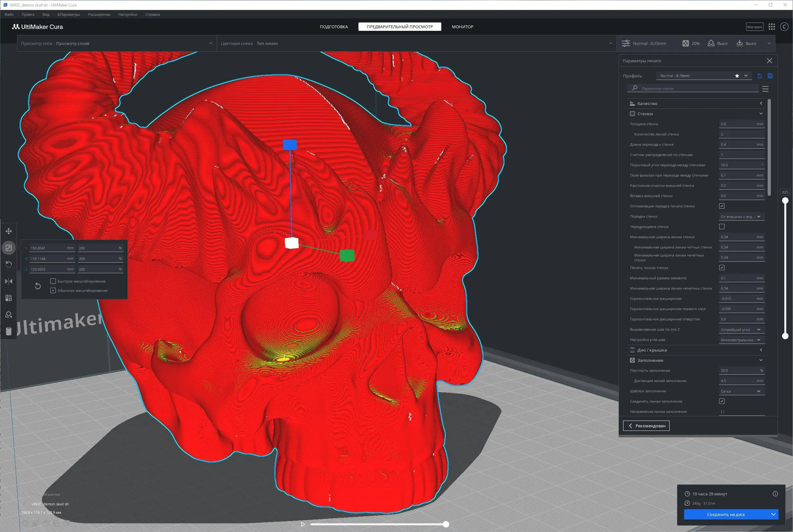Open the Support Blocker tool

tap(9, 315)
